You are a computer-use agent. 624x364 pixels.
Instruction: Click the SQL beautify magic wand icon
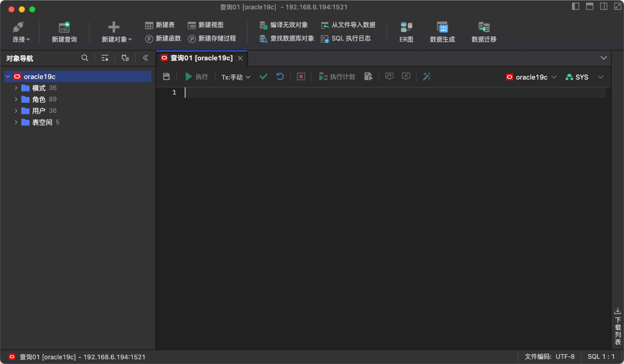click(x=426, y=76)
